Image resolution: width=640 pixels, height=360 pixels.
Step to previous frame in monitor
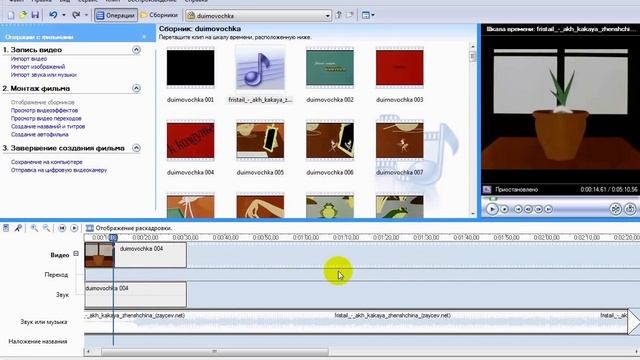pos(528,209)
